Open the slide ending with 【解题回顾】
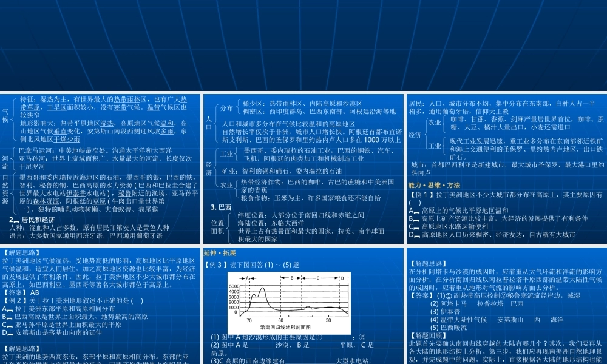The width and height of the screenshot is (607, 364). pyautogui.click(x=507, y=306)
